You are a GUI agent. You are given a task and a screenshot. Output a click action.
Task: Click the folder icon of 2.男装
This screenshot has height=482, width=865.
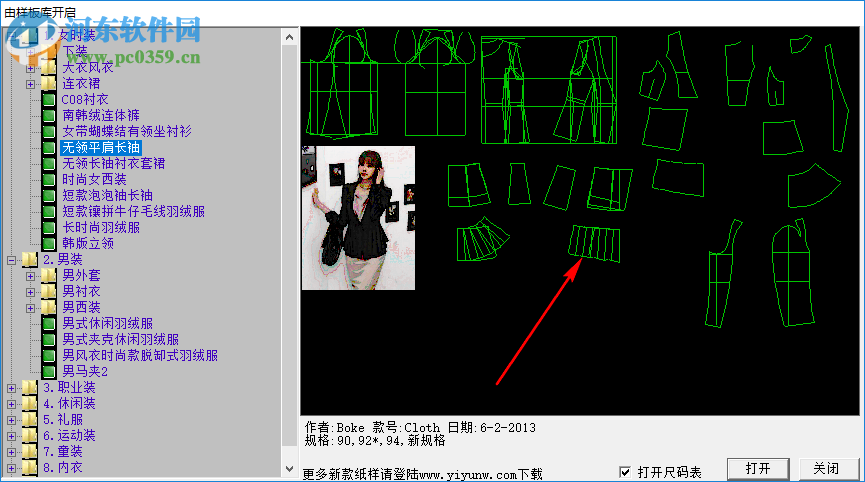(29, 260)
